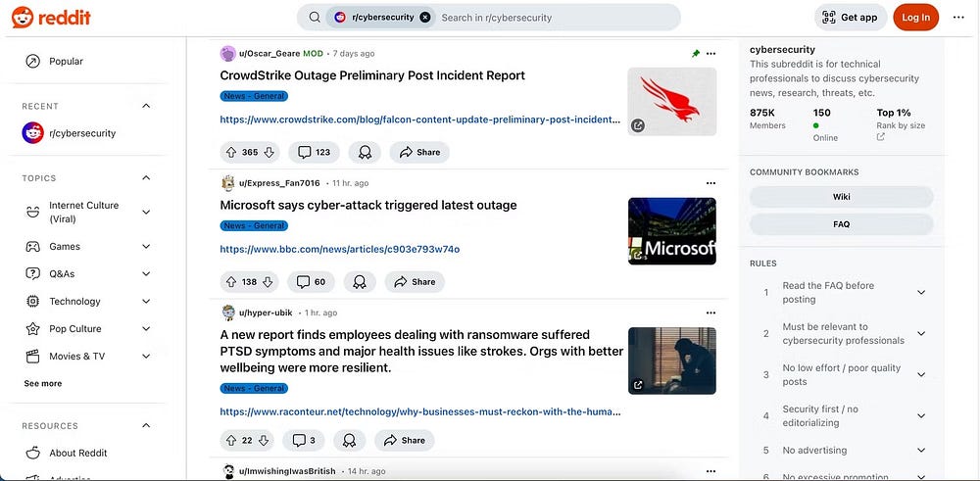
Task: Click the Microsoft post thumbnail image
Action: point(671,231)
